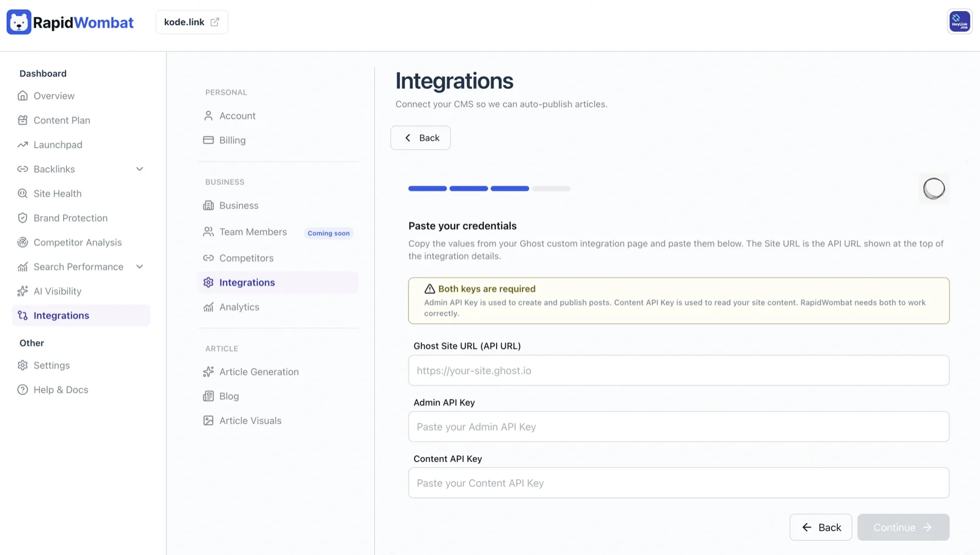Screen dimensions: 980x555
Task: Open the kode.link external link icon
Action: [215, 22]
